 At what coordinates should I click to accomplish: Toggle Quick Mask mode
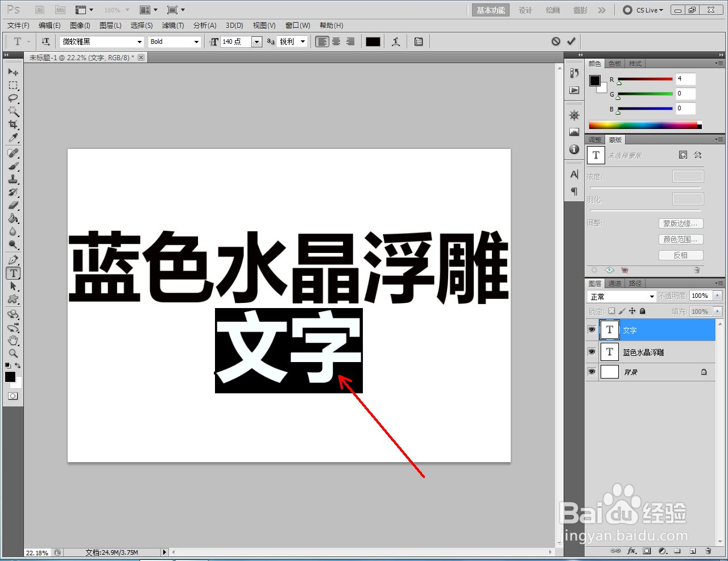coord(13,396)
